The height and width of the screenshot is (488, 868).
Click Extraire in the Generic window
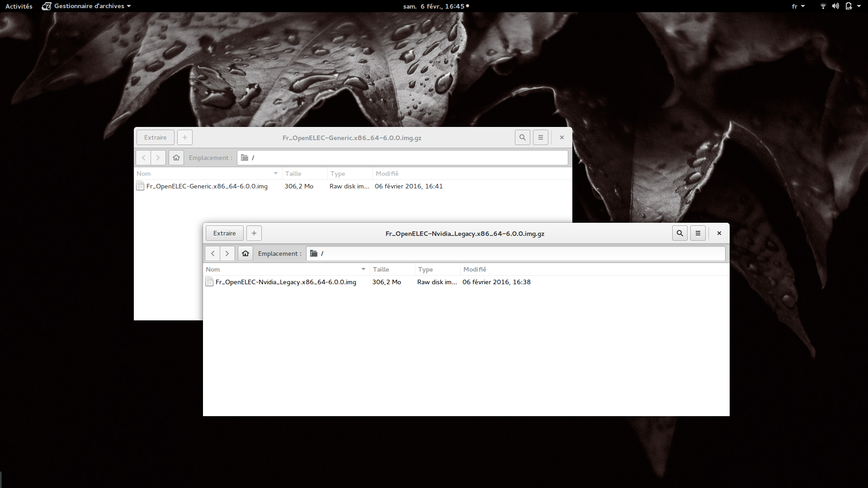(x=156, y=137)
